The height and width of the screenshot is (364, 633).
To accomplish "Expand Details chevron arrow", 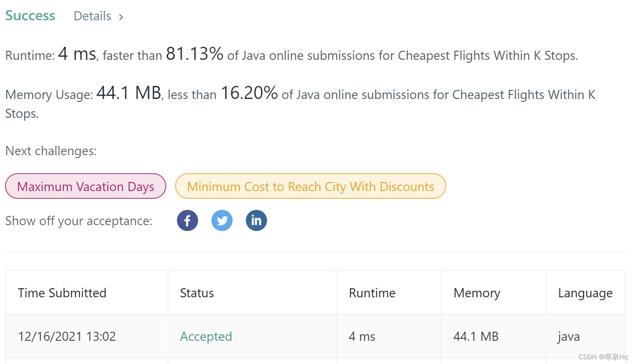I will [x=121, y=17].
